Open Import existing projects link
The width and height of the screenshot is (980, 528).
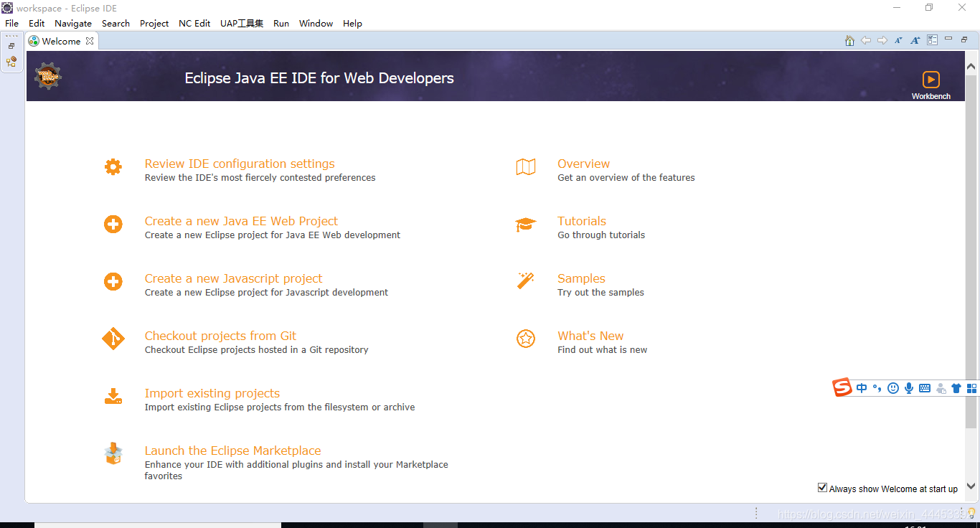212,393
